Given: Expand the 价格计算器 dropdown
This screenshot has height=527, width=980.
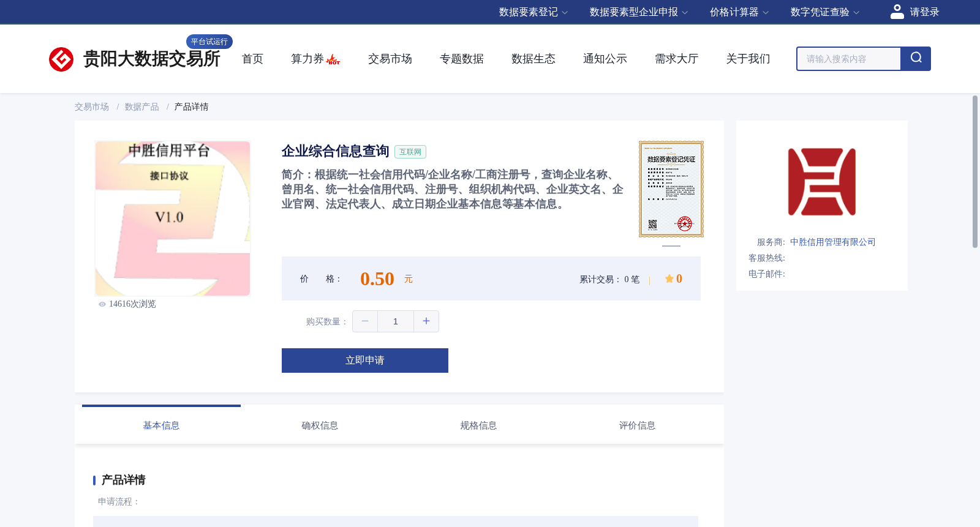Looking at the screenshot, I should (x=739, y=12).
